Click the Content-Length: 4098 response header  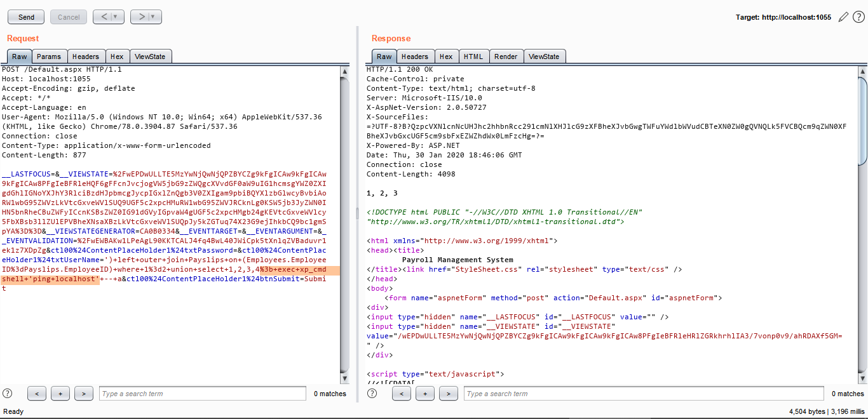tap(410, 174)
